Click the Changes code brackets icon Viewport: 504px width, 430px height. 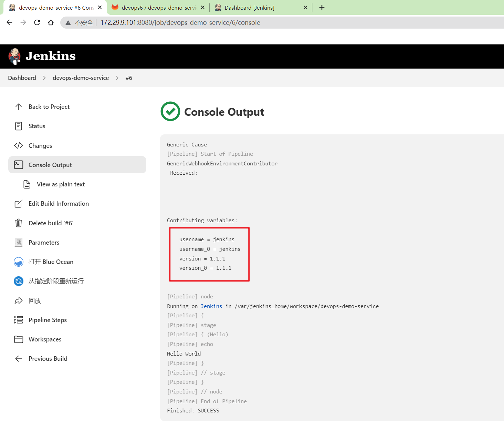[x=19, y=145]
